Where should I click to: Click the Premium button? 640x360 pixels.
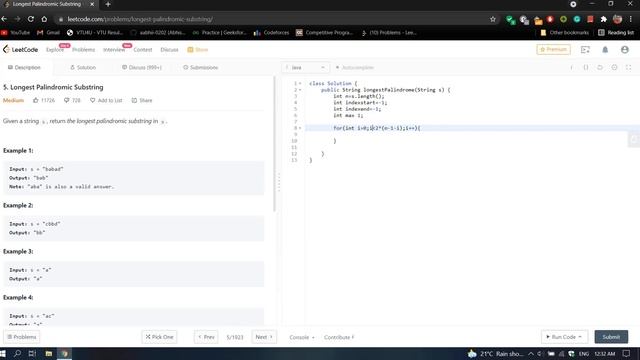click(553, 49)
